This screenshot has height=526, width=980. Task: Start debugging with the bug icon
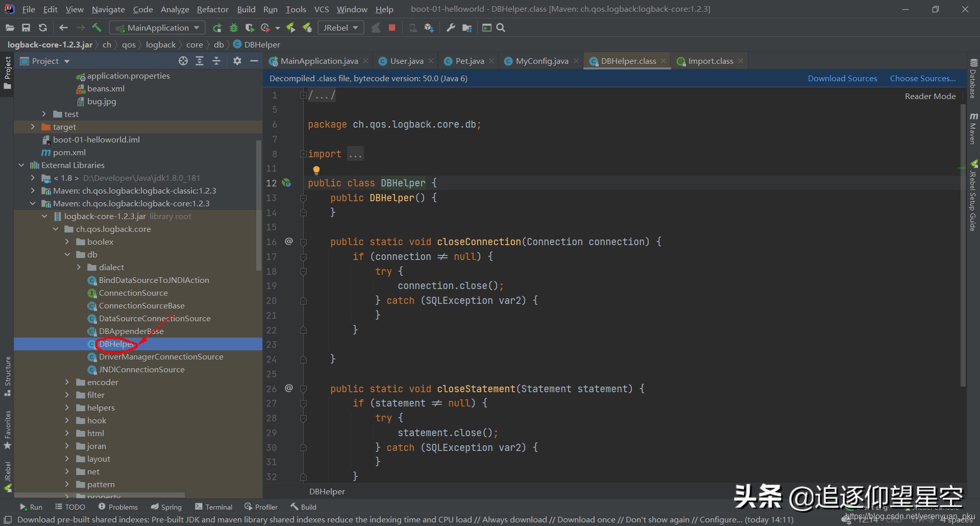click(x=234, y=28)
